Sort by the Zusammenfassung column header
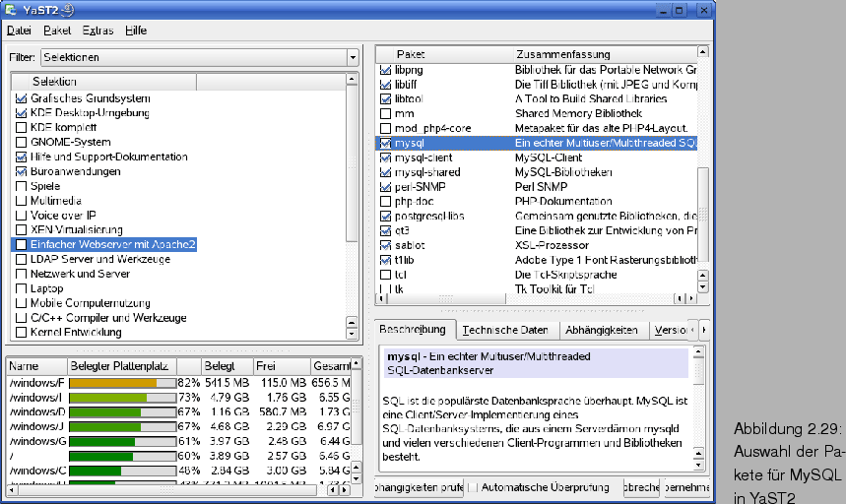This screenshot has height=504, width=846. 605,54
